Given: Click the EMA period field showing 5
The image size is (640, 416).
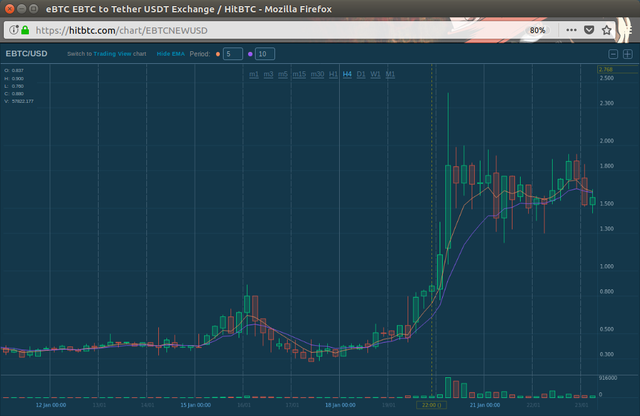Looking at the screenshot, I should [232, 53].
